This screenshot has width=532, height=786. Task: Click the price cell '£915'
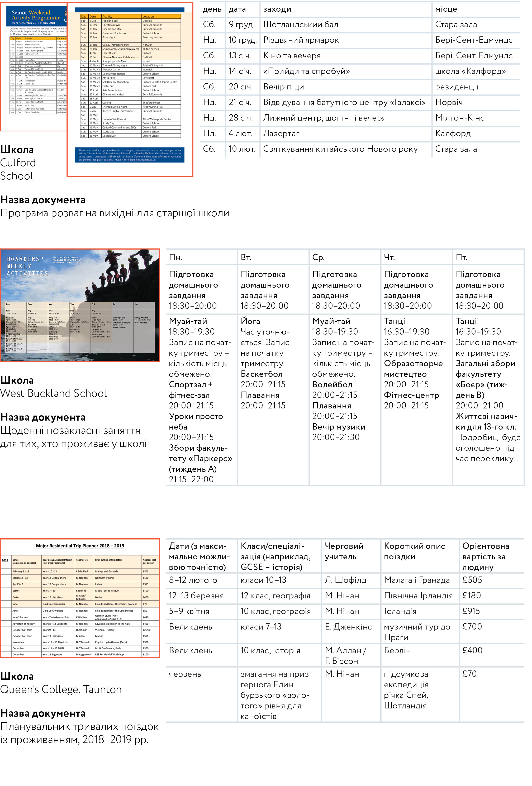471,612
